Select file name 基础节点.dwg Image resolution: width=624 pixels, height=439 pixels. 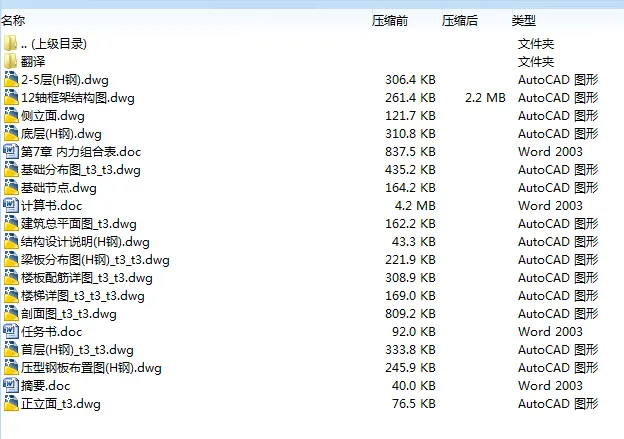click(58, 187)
